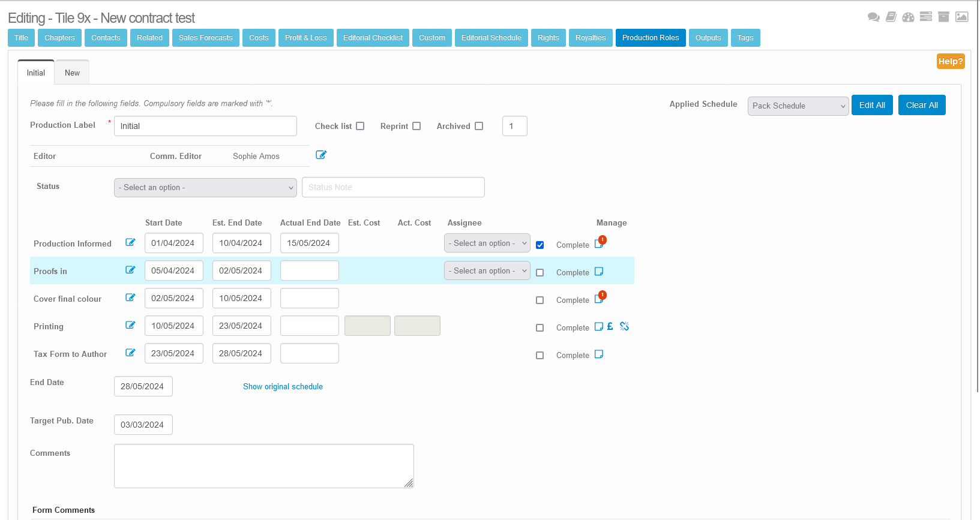Click the Clear All button
The height and width of the screenshot is (520, 980).
tap(921, 105)
